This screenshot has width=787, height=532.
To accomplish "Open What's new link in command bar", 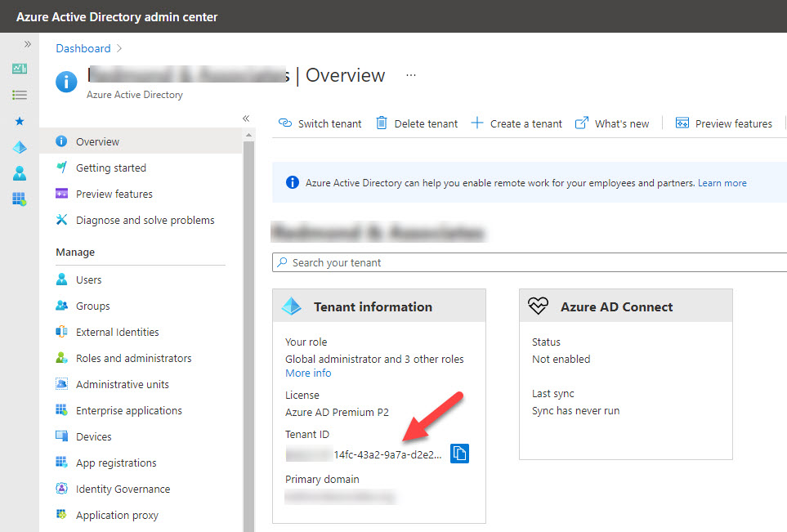I will point(612,123).
